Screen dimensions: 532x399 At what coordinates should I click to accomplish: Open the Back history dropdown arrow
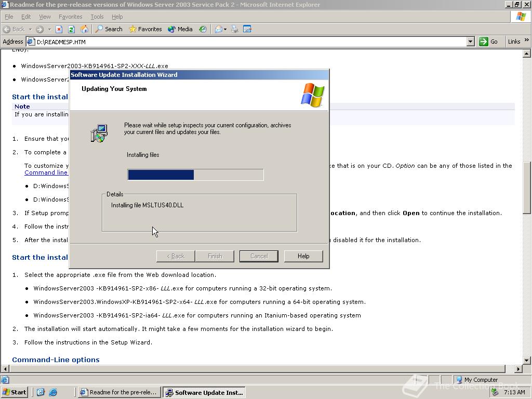click(30, 29)
